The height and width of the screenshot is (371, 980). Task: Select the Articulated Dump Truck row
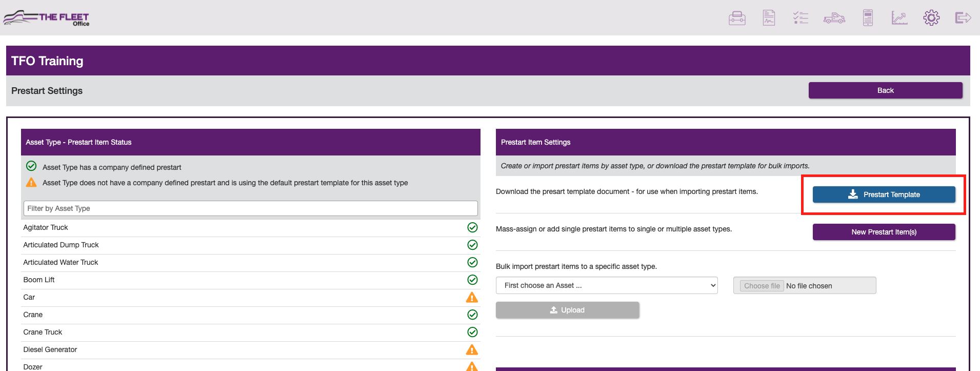tap(250, 245)
